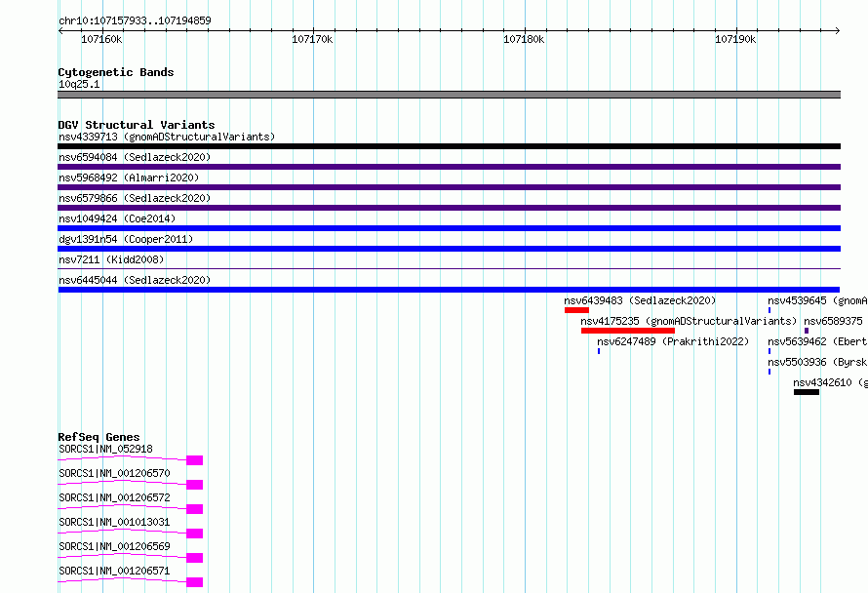Click the Cytogenetic Bands track title
Screen dimensions: 868x593
pos(116,72)
